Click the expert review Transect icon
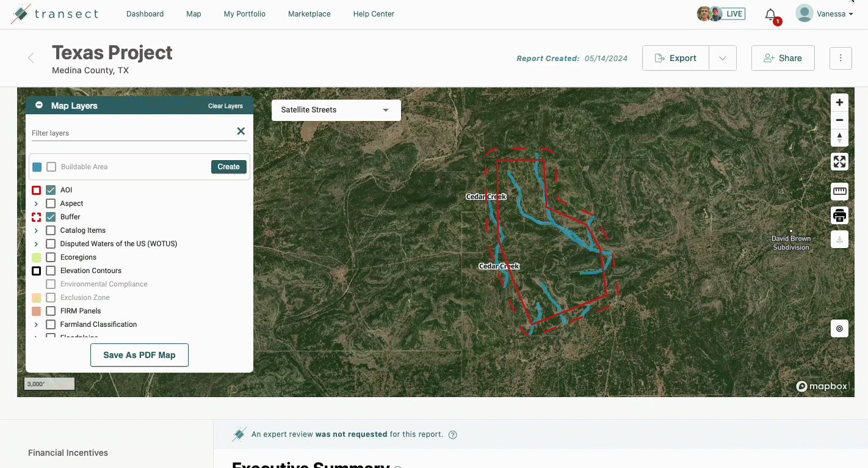The height and width of the screenshot is (468, 868). [x=239, y=434]
